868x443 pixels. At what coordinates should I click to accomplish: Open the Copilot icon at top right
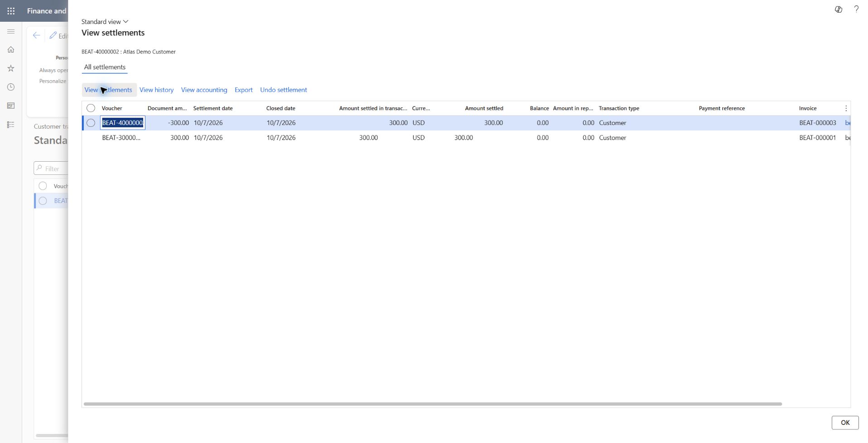click(x=838, y=9)
